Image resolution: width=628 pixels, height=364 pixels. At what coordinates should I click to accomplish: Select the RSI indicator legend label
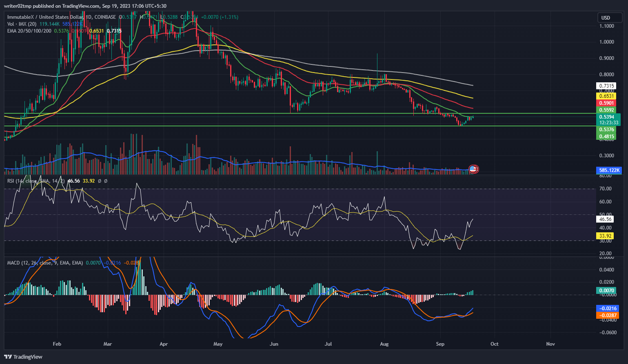click(x=36, y=181)
